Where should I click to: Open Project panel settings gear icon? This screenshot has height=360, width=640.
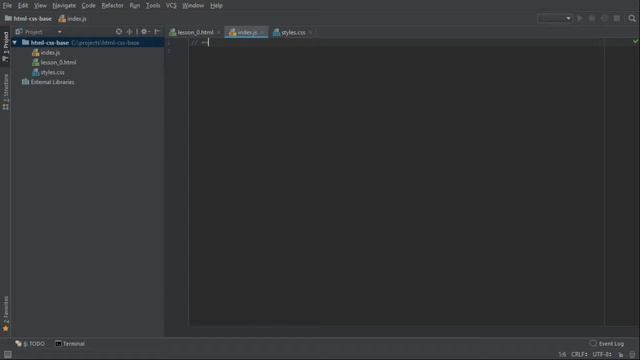(144, 32)
